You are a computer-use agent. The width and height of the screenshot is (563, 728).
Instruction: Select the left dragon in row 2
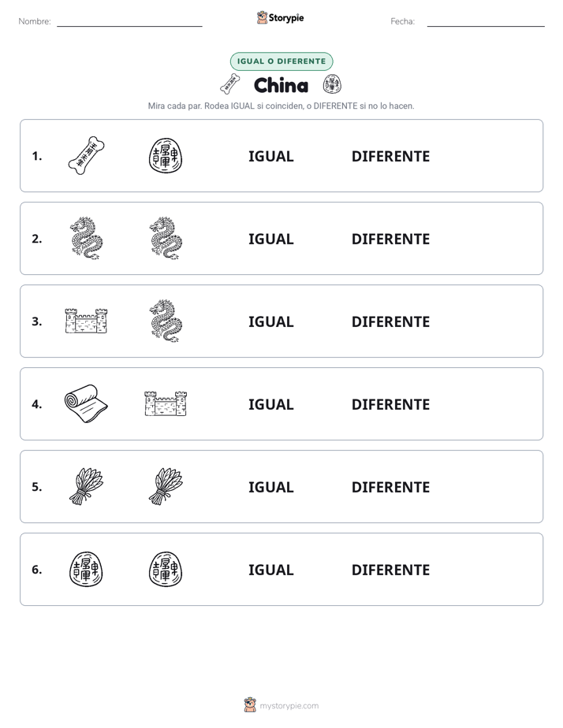pyautogui.click(x=86, y=238)
